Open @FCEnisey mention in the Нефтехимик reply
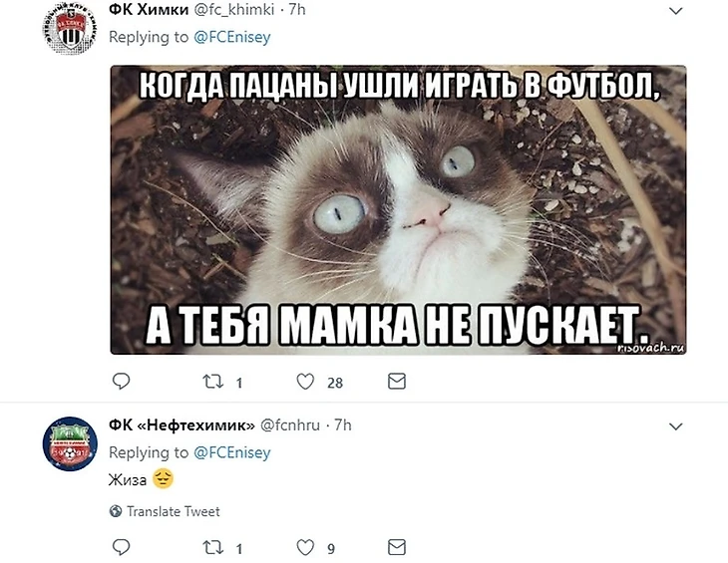Viewport: 728px width, 563px height. [x=231, y=452]
